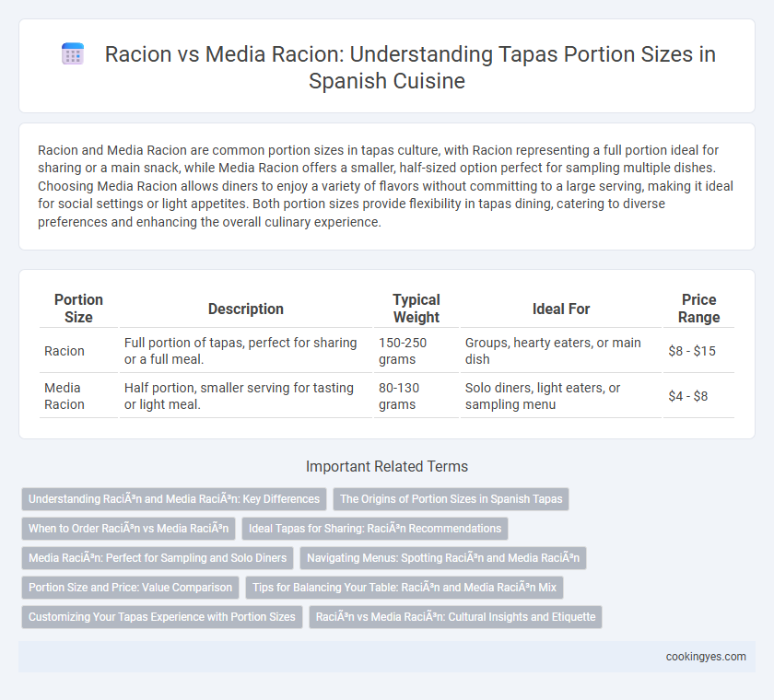This screenshot has width=774, height=700.
Task: Open 'The Origins of Portion Sizes in Spanish Tapas'
Action: coord(451,498)
